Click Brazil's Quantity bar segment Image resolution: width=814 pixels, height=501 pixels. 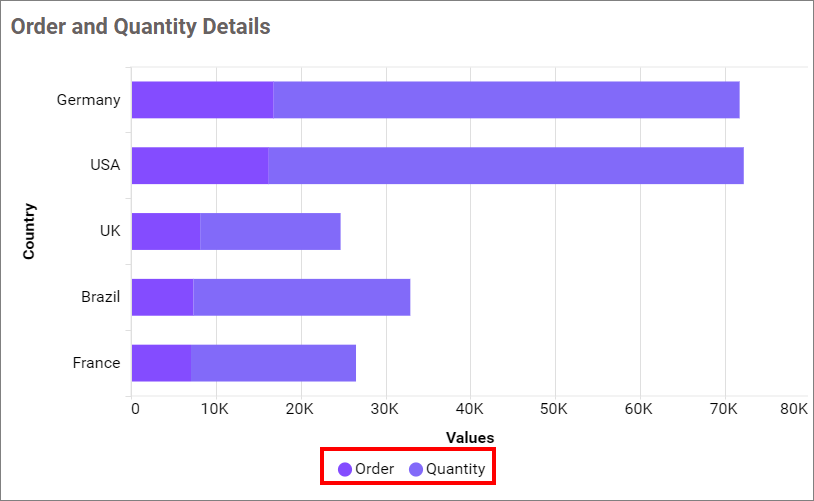point(301,297)
